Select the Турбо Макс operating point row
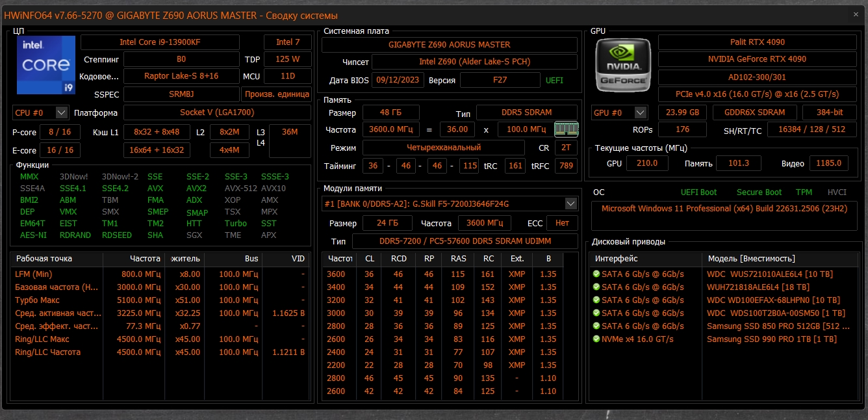 tap(159, 300)
